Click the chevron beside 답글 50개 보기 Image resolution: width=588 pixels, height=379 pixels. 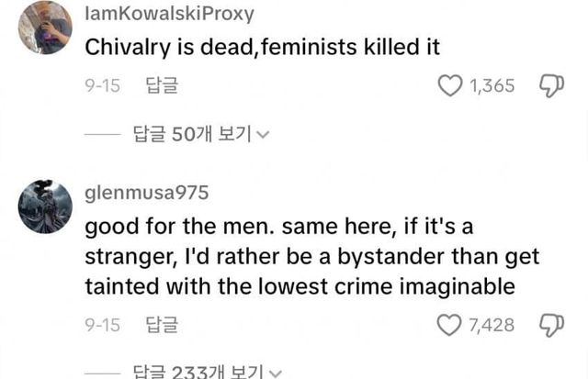(264, 135)
